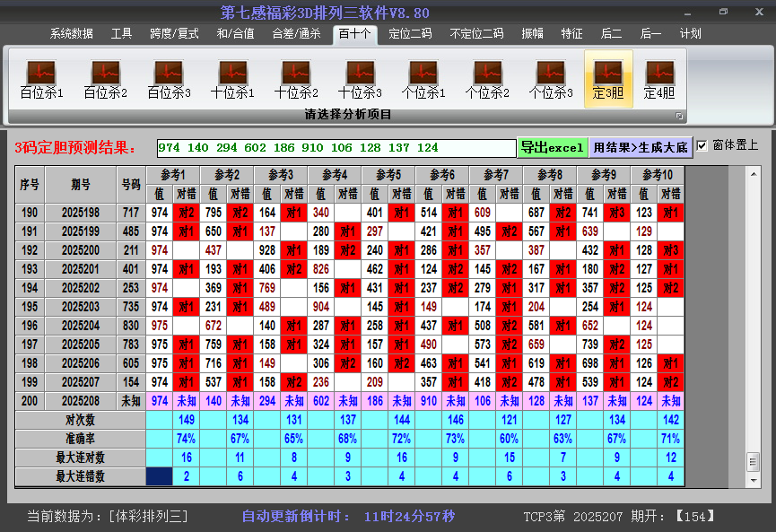Choose the 十位杀1 analysis icon

[232, 79]
